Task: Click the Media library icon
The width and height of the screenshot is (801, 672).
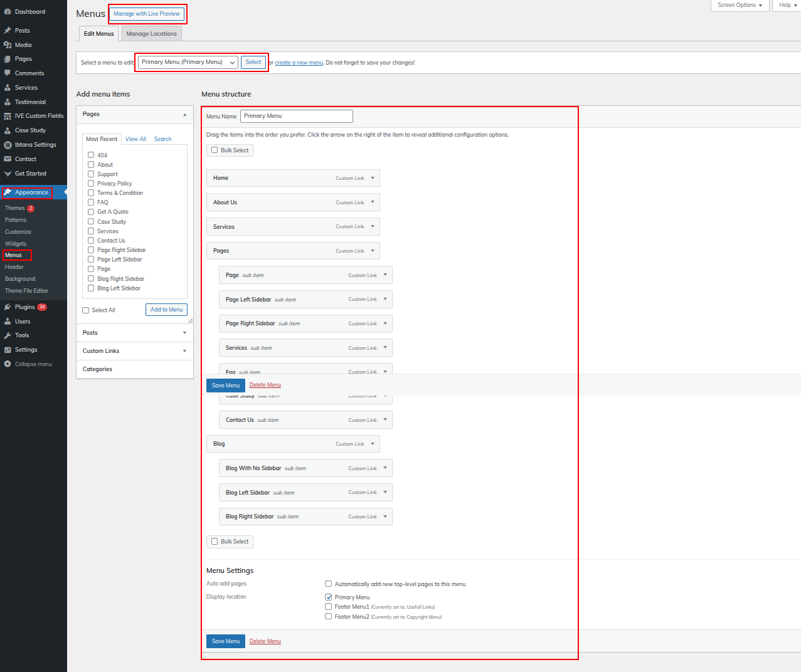Action: pyautogui.click(x=8, y=45)
